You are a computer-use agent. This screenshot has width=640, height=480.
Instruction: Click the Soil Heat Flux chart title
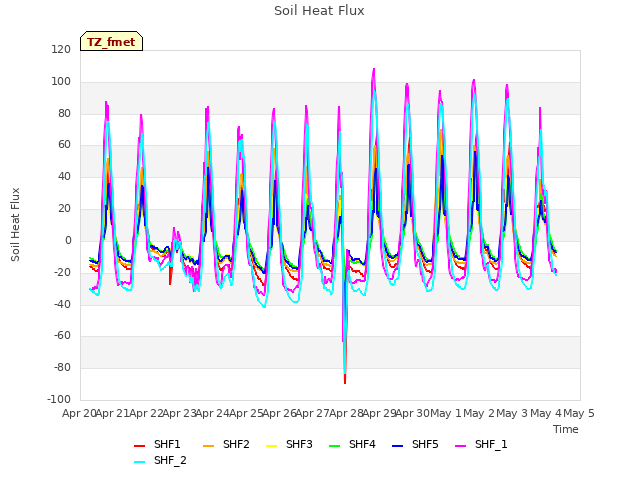pyautogui.click(x=319, y=11)
